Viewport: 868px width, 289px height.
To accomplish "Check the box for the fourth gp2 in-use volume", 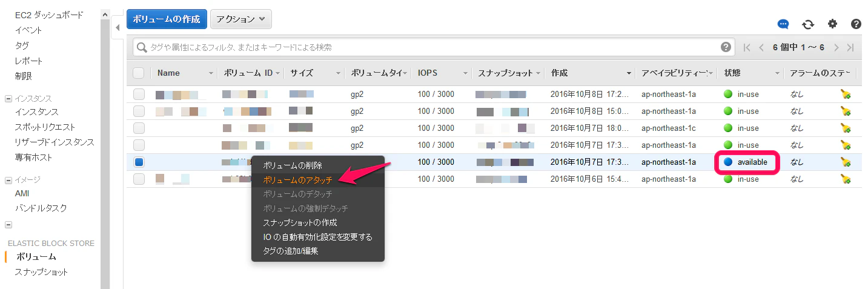I will click(139, 145).
